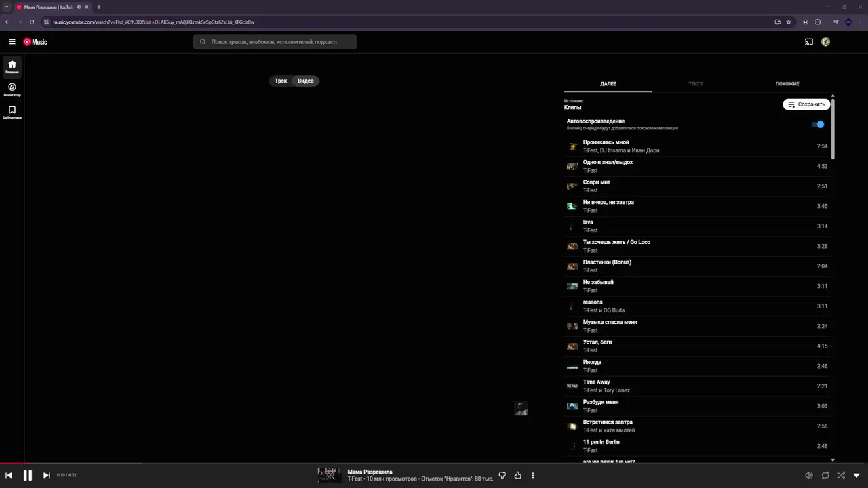Play Встретимся завтра from the queue

click(x=697, y=426)
